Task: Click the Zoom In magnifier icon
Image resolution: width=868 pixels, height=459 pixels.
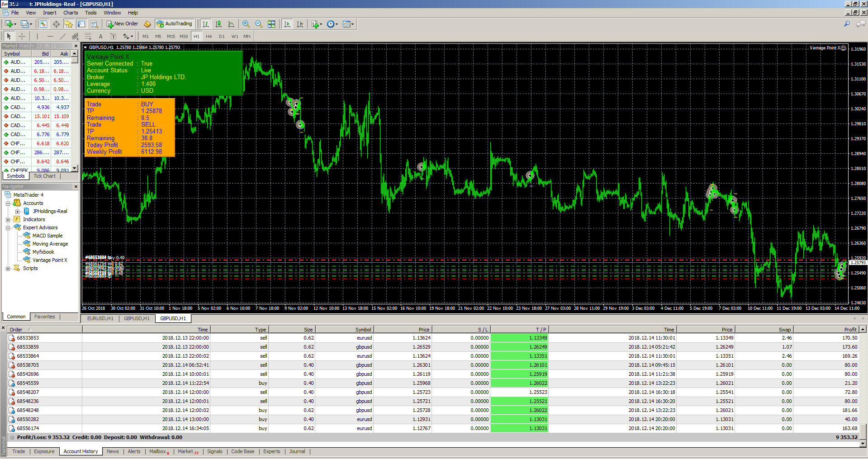Action: point(246,24)
